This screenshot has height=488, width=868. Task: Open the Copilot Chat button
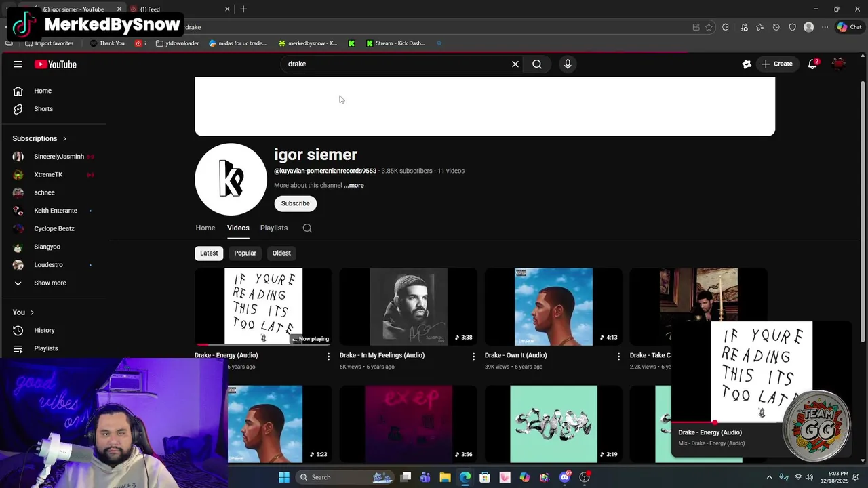tap(849, 28)
